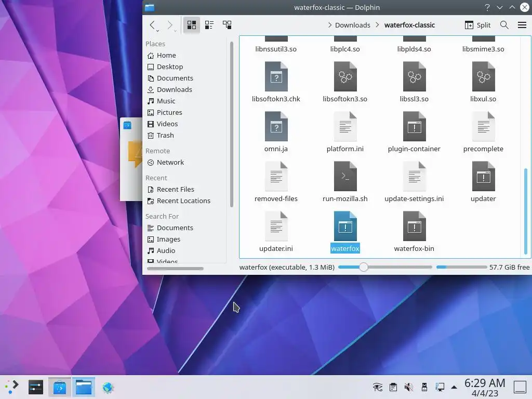This screenshot has height=399, width=532.
Task: Select libsoftokn3.so file icon
Action: pyautogui.click(x=345, y=76)
